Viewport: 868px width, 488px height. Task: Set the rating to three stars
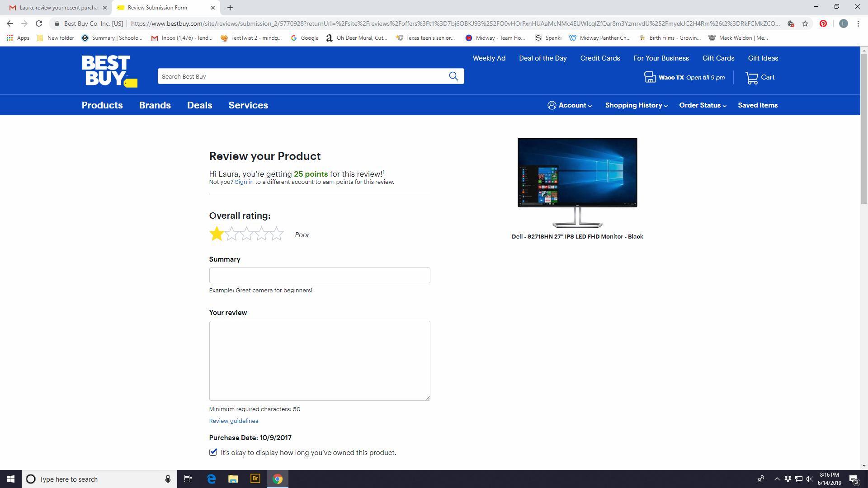tap(247, 234)
